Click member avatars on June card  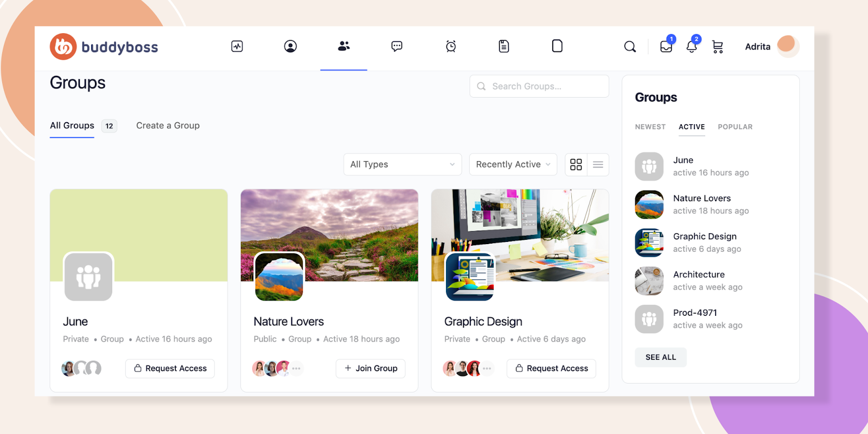point(81,368)
